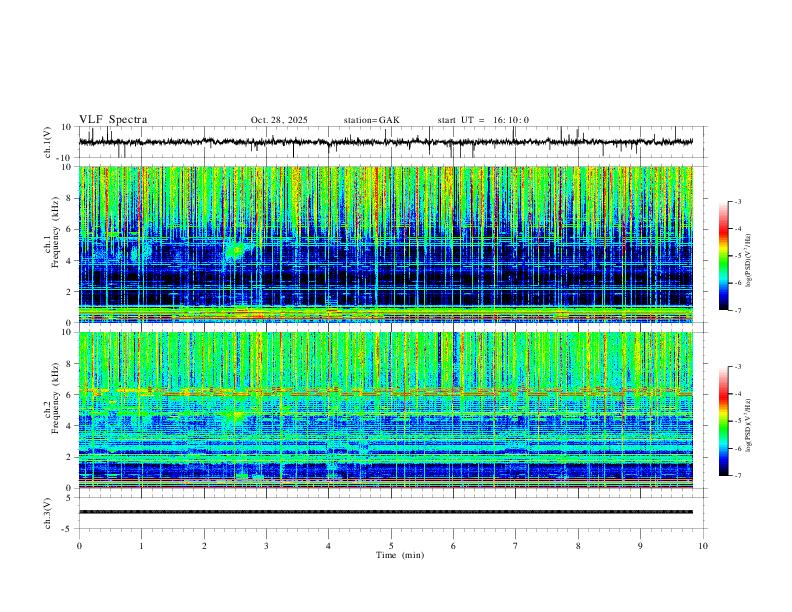
Task: Click the "-5" tick on ch.1 color bar
Action: pos(737,256)
